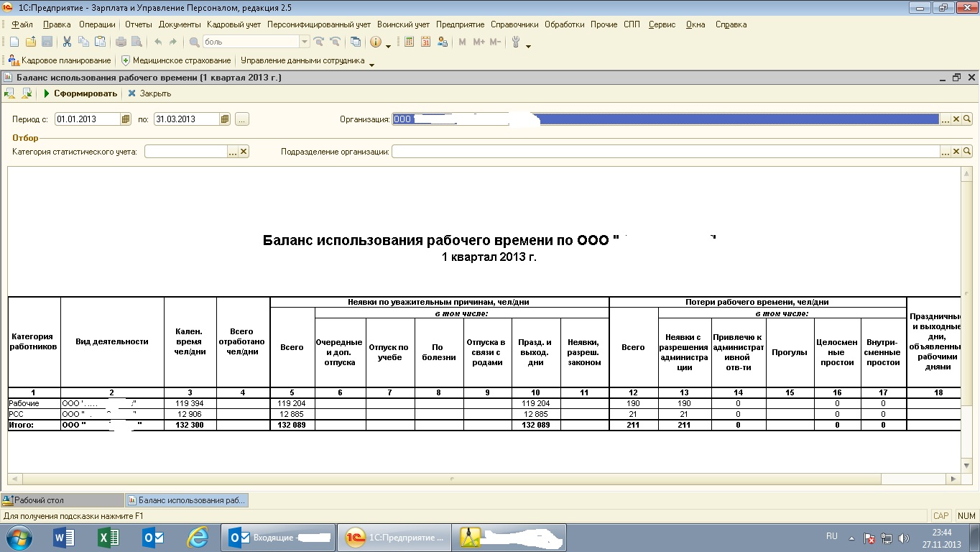
Task: Open Excel from the Windows taskbar
Action: pos(108,537)
